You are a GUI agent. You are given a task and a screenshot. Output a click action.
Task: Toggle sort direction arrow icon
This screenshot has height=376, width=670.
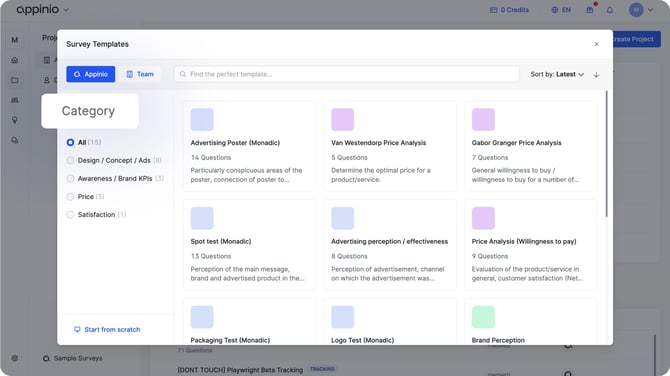point(596,75)
